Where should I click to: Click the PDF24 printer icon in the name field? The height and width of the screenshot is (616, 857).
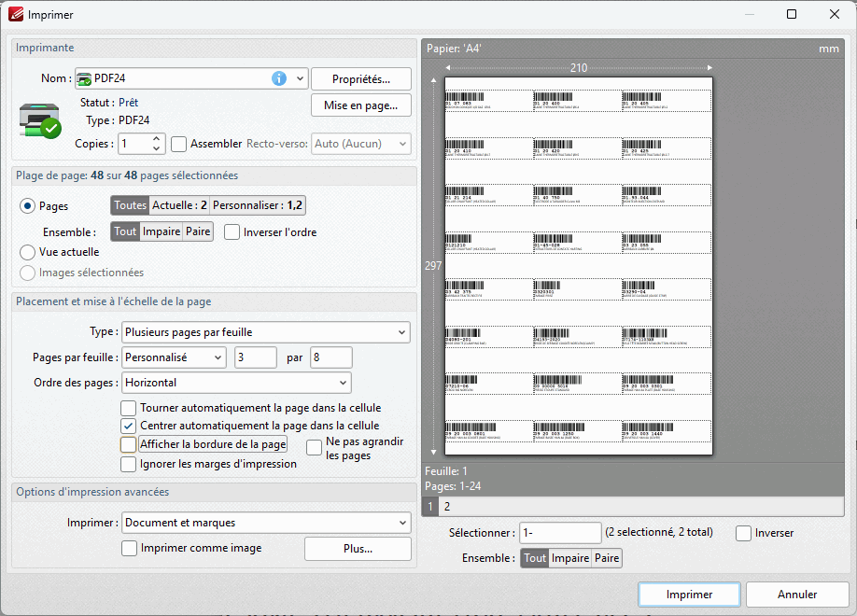click(84, 78)
